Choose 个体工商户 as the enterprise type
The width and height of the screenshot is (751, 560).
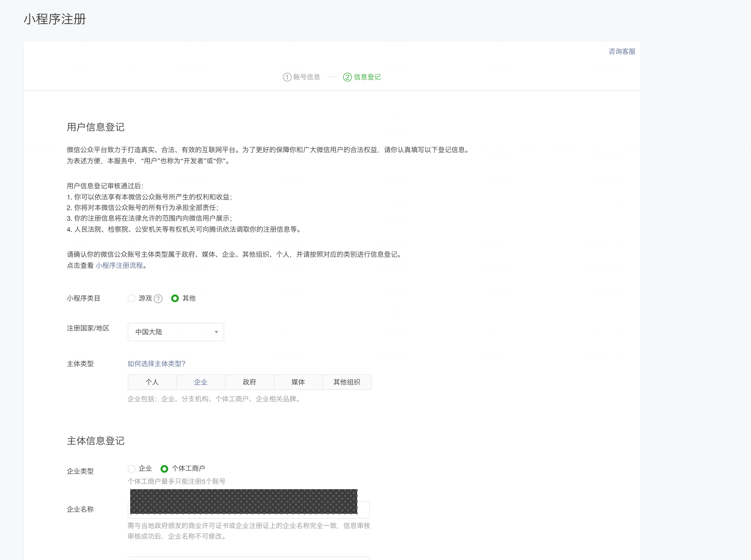coord(164,468)
